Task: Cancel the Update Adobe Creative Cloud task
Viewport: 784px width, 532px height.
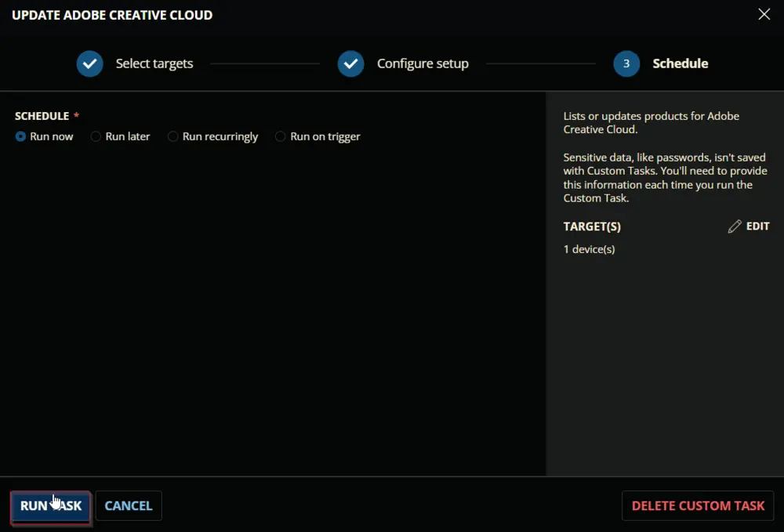Action: (x=129, y=505)
